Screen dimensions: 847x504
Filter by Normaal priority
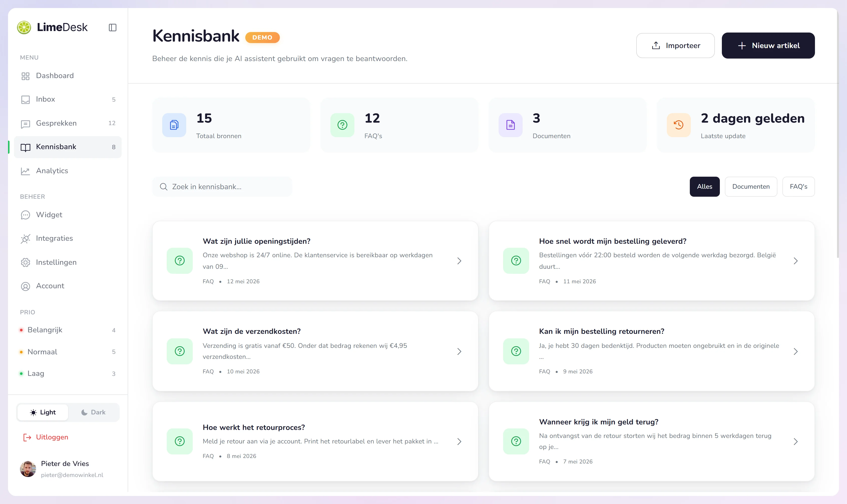68,352
